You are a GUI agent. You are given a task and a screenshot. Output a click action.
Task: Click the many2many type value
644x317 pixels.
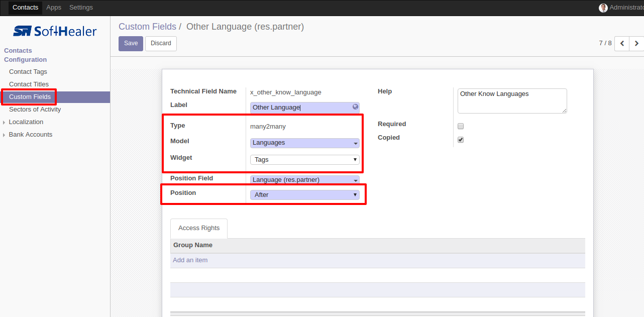pos(268,127)
